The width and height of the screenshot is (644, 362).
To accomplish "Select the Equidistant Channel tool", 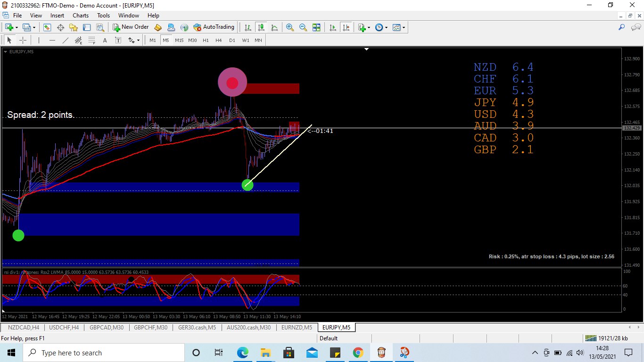I will (79, 40).
